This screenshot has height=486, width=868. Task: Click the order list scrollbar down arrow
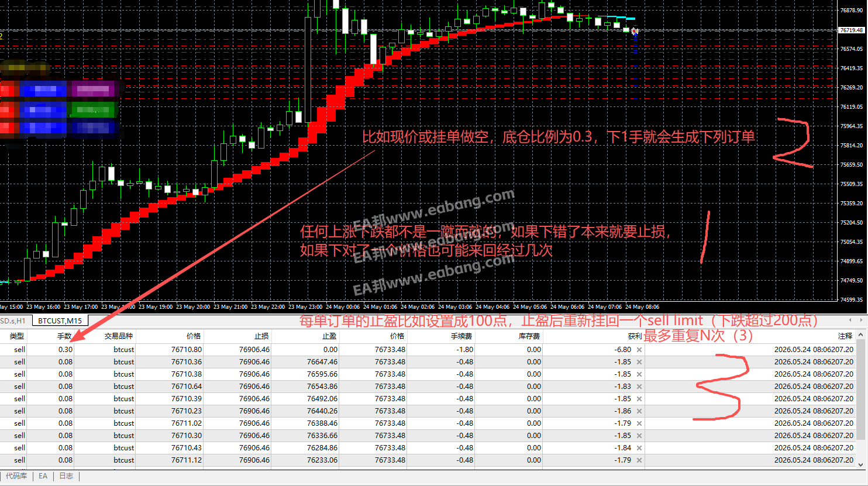(x=860, y=464)
